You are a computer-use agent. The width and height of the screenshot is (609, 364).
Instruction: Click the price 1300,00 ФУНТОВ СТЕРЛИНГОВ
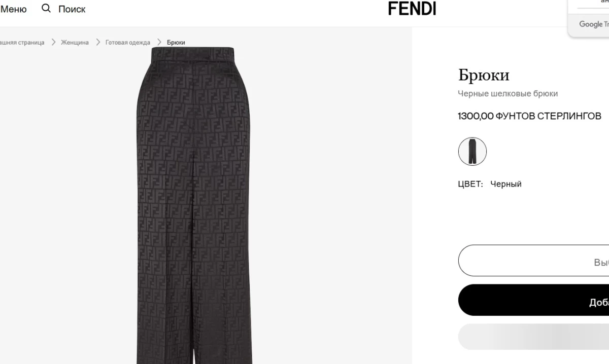[x=529, y=116]
